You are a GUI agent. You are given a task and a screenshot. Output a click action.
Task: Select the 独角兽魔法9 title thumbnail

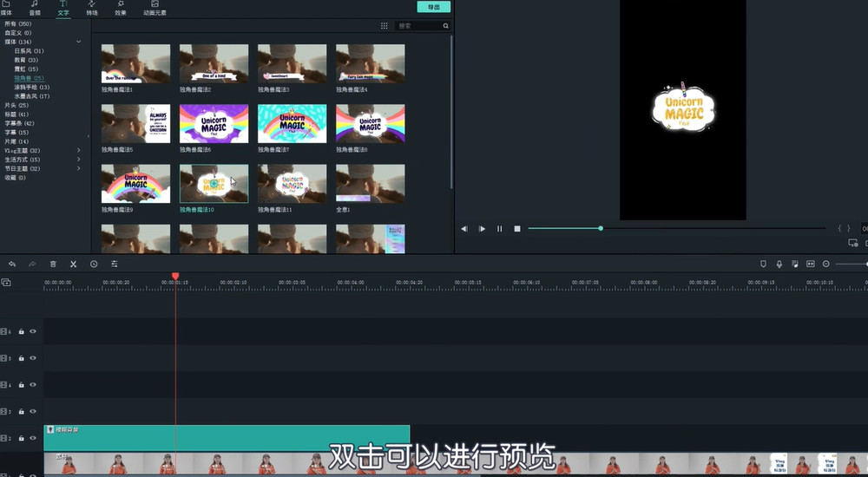pos(135,184)
